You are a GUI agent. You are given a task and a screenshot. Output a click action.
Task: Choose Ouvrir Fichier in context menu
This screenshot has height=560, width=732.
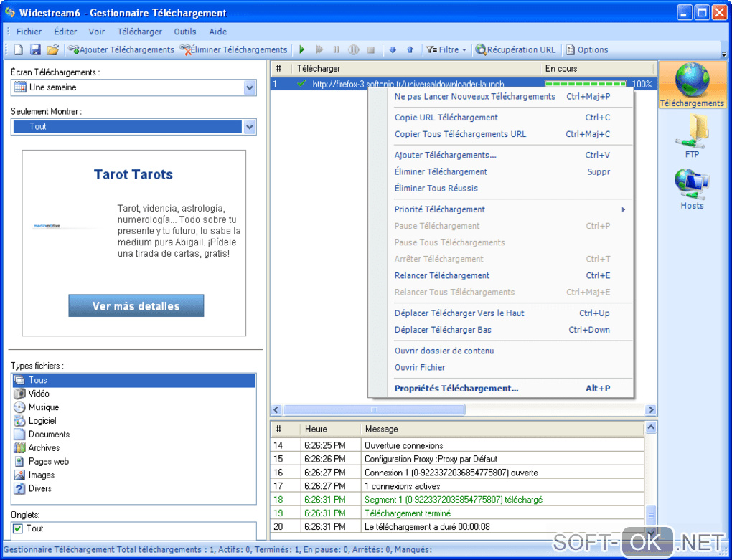[500, 367]
